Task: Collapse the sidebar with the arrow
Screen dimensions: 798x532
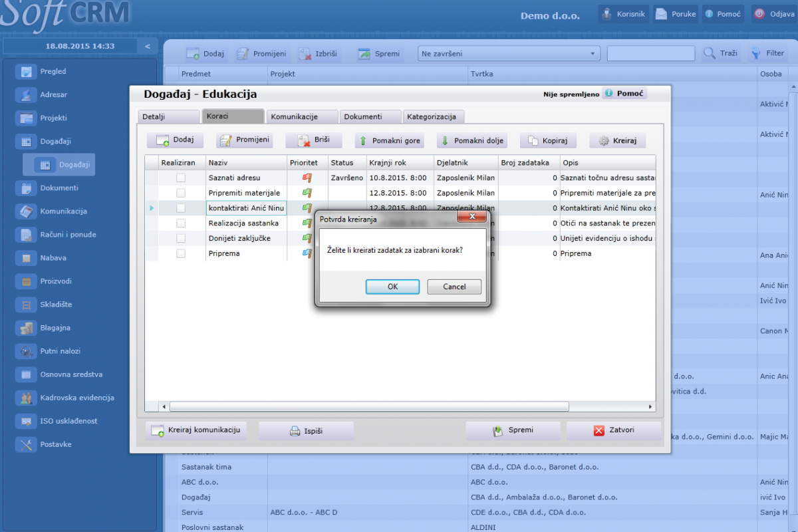Action: click(x=147, y=46)
